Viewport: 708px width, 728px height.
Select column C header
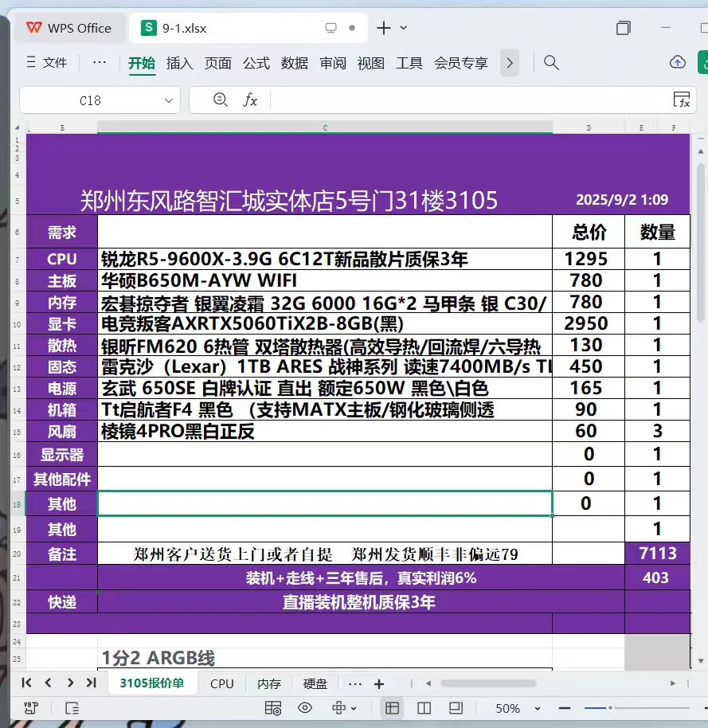(324, 127)
